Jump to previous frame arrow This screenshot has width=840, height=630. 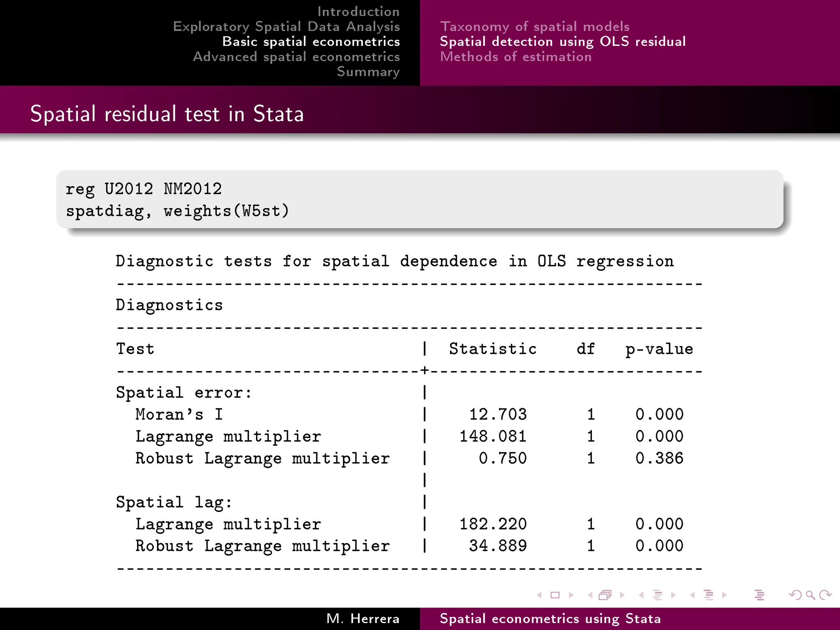[590, 595]
